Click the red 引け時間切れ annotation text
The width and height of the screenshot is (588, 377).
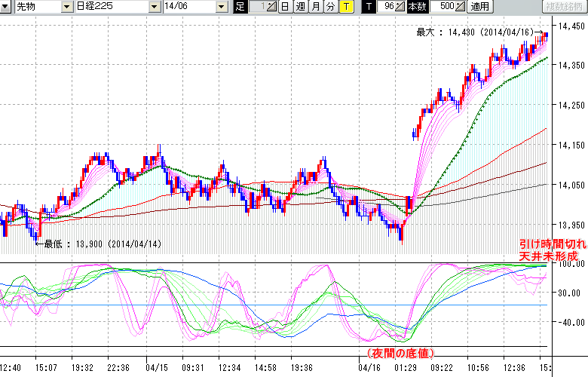549,245
